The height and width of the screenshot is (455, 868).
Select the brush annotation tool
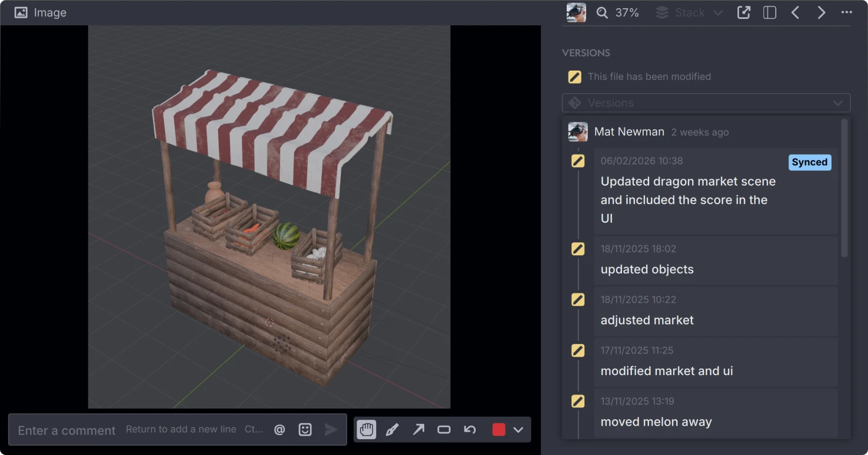click(x=392, y=429)
